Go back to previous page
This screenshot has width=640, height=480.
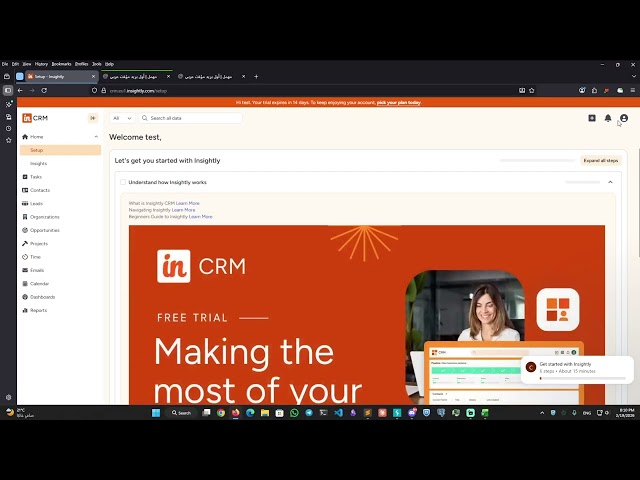pos(20,91)
